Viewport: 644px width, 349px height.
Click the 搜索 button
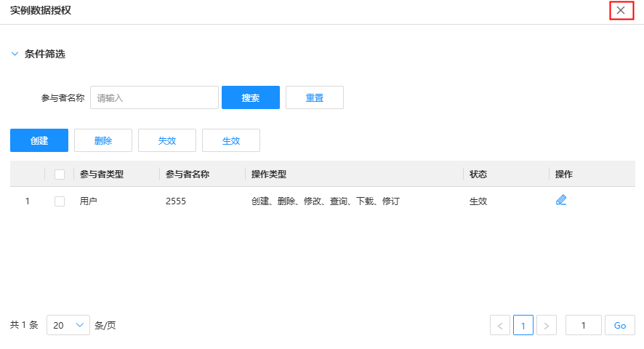pos(251,97)
